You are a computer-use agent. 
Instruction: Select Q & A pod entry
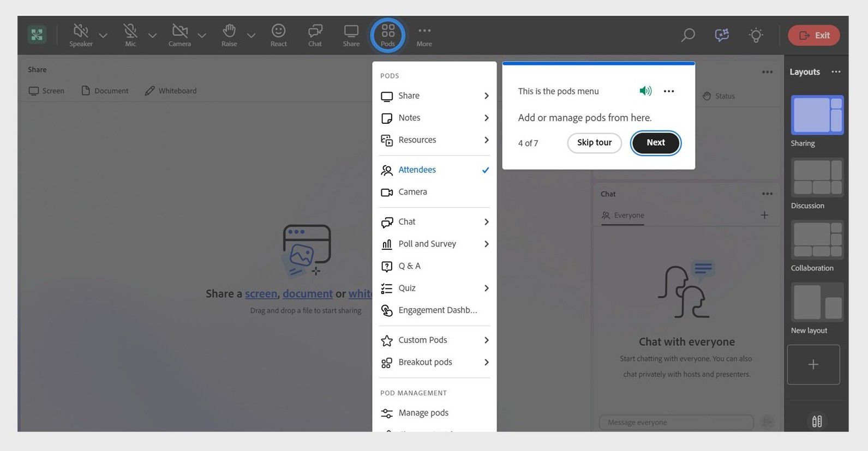coord(435,266)
